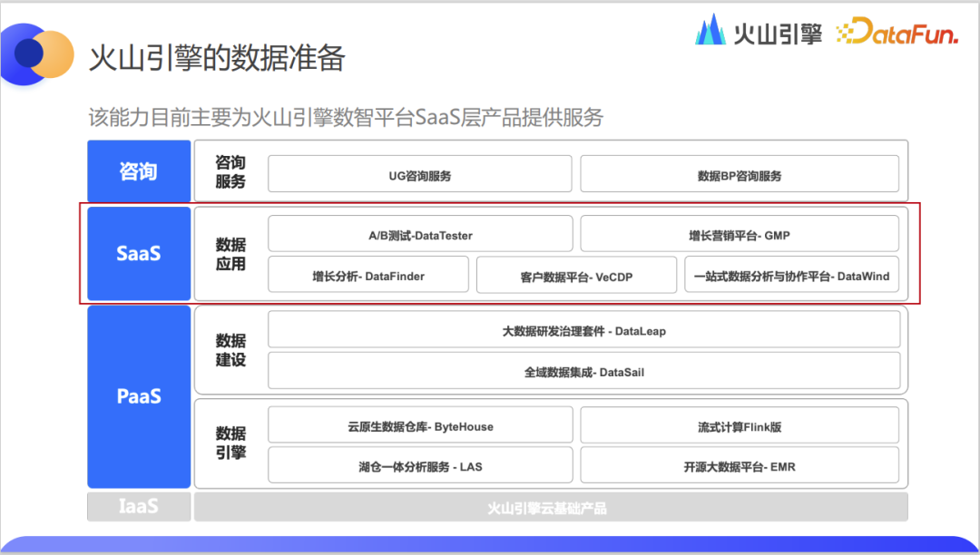This screenshot has width=980, height=555.
Task: Click the 数据建设 row label
Action: [x=230, y=350]
